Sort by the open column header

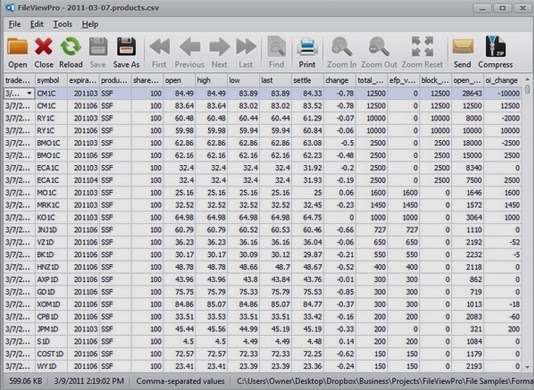point(179,80)
